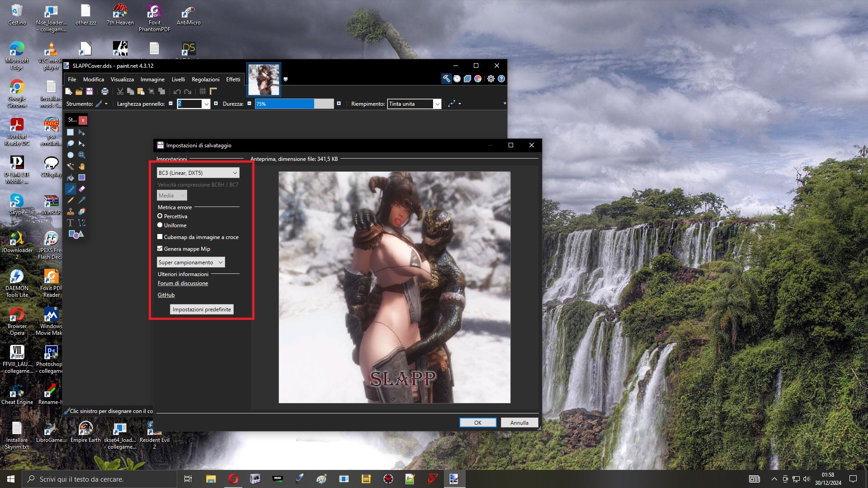This screenshot has height=488, width=868.
Task: Click the Save floppy disk icon
Action: click(89, 91)
